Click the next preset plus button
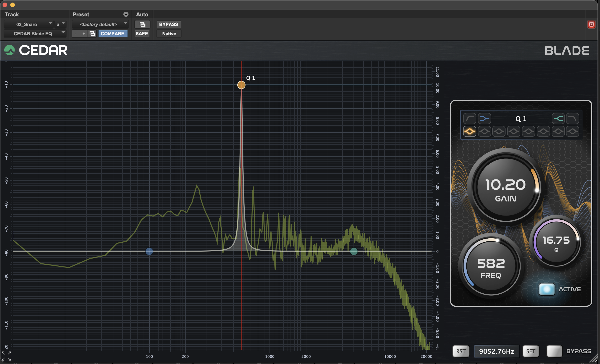Image resolution: width=600 pixels, height=364 pixels. click(84, 34)
